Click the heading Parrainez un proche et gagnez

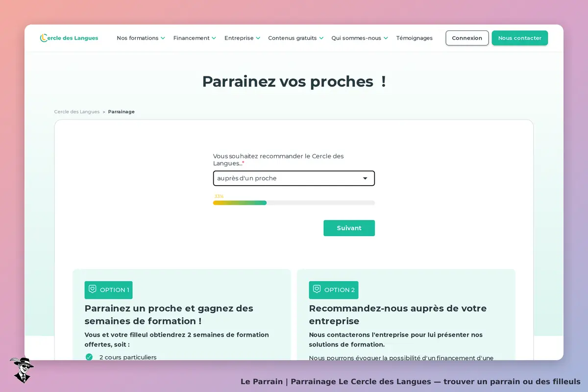click(169, 315)
